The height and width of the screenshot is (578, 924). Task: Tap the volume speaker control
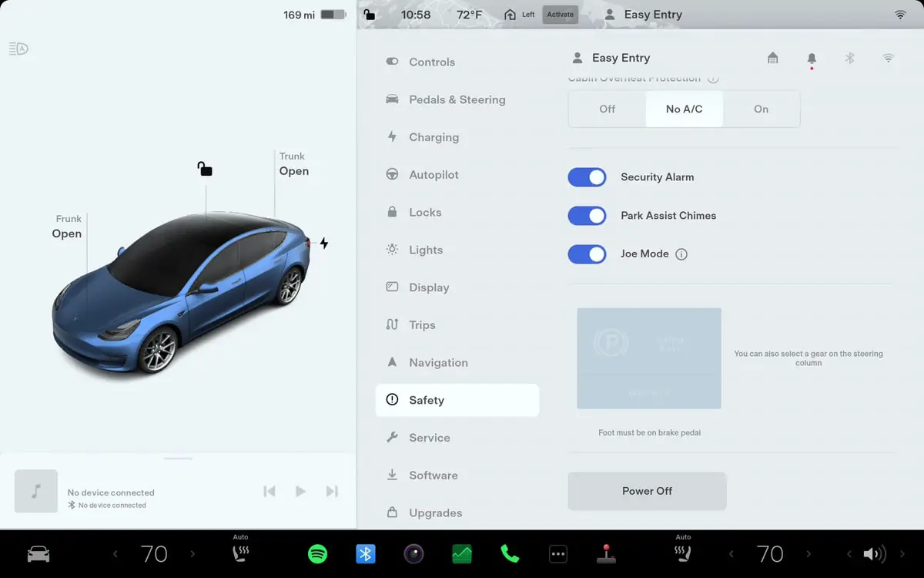[x=874, y=553]
